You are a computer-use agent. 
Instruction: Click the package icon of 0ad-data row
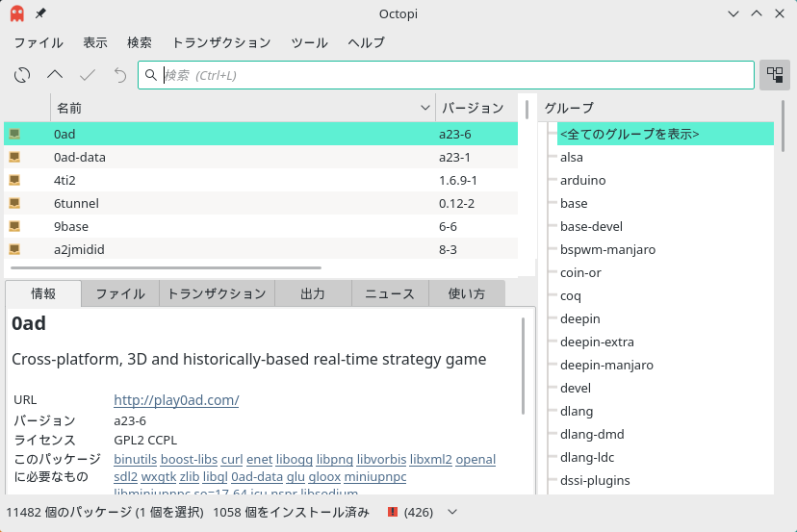coord(14,157)
